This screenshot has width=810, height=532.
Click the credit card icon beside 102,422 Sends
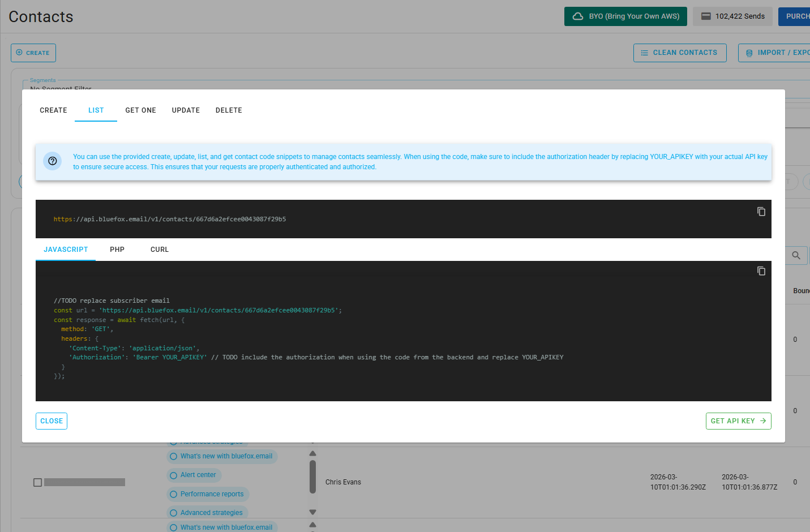pyautogui.click(x=706, y=16)
